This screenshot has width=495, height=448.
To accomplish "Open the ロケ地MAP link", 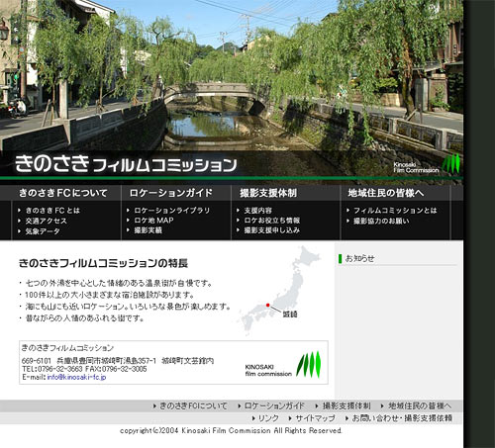I will 153,221.
